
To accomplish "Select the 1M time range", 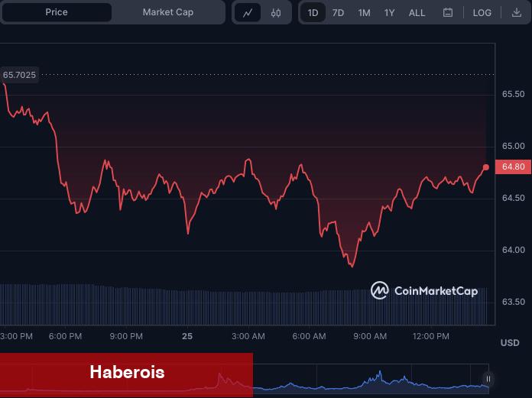I will 364,13.
